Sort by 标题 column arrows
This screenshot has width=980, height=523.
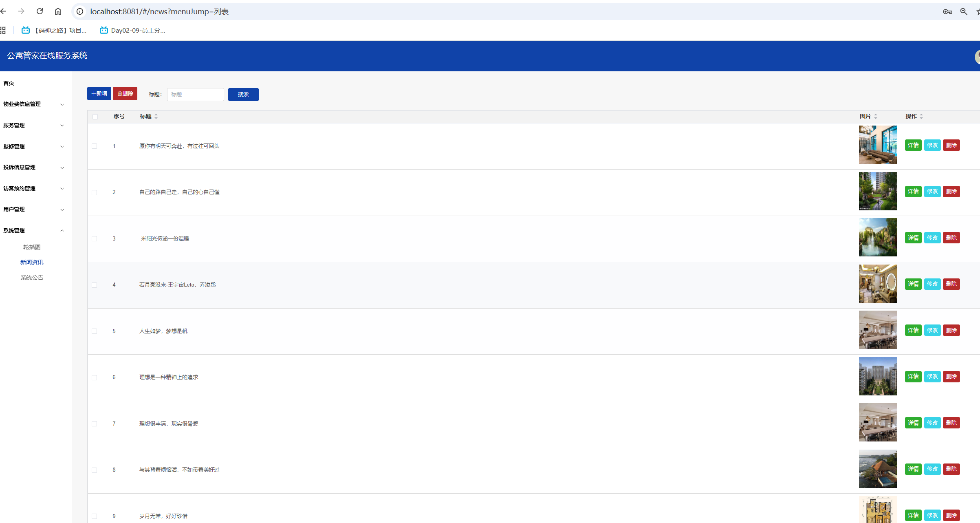coord(156,117)
